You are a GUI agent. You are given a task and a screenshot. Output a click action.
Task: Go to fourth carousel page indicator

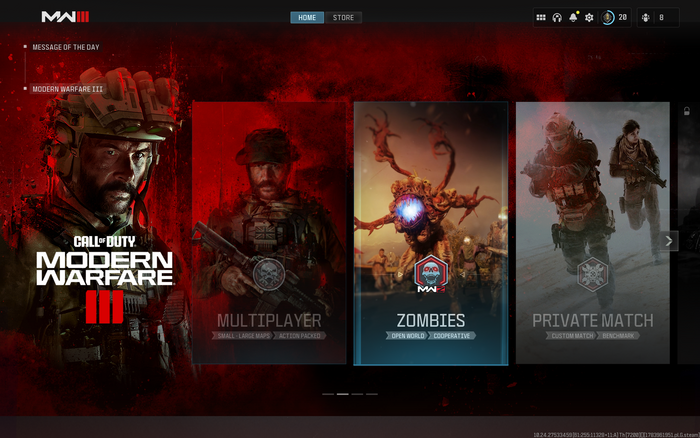372,394
